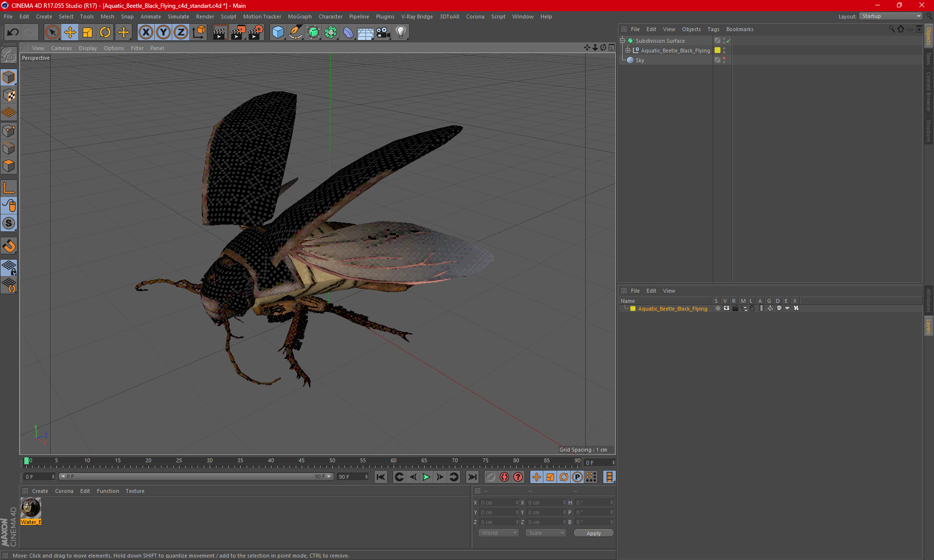Enable the Snap tool
Screen dimensions: 934x560
tap(9, 246)
